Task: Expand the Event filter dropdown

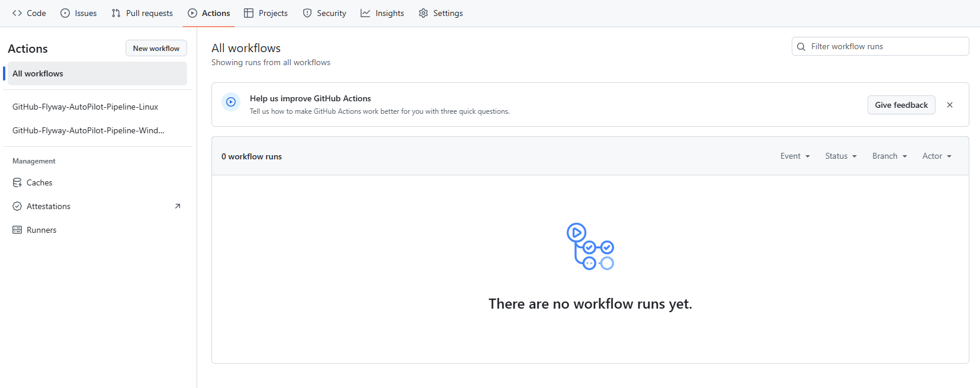Action: click(x=795, y=156)
